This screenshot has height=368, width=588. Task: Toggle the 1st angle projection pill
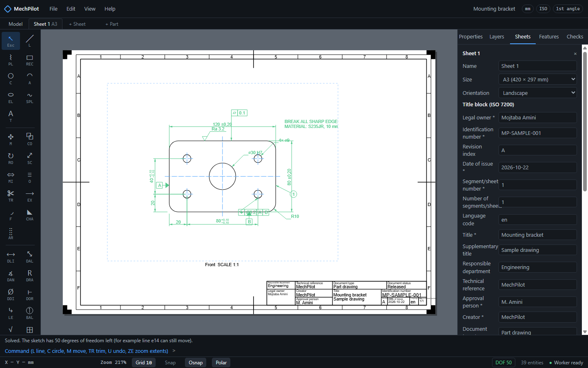(568, 9)
